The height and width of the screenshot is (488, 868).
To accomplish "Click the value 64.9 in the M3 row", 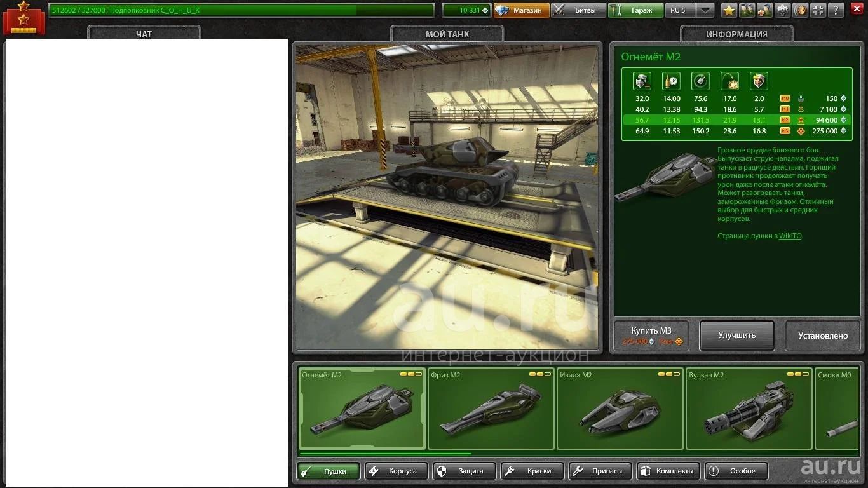I will [x=642, y=131].
